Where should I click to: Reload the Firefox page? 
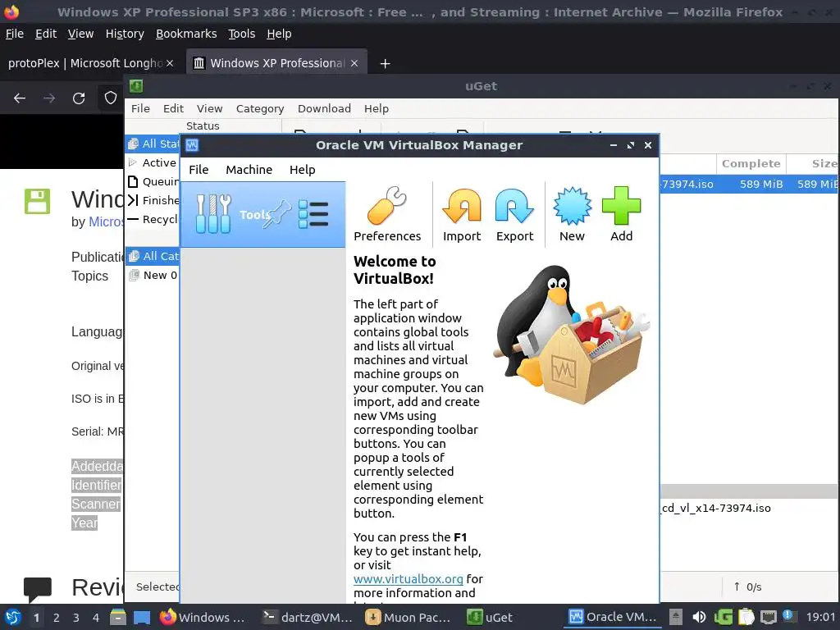(x=79, y=98)
